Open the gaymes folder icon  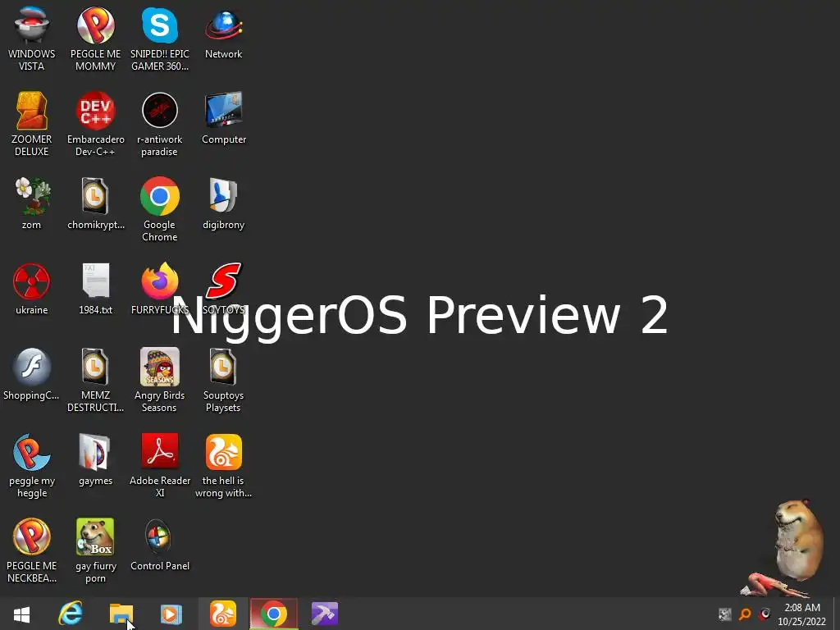click(x=95, y=459)
